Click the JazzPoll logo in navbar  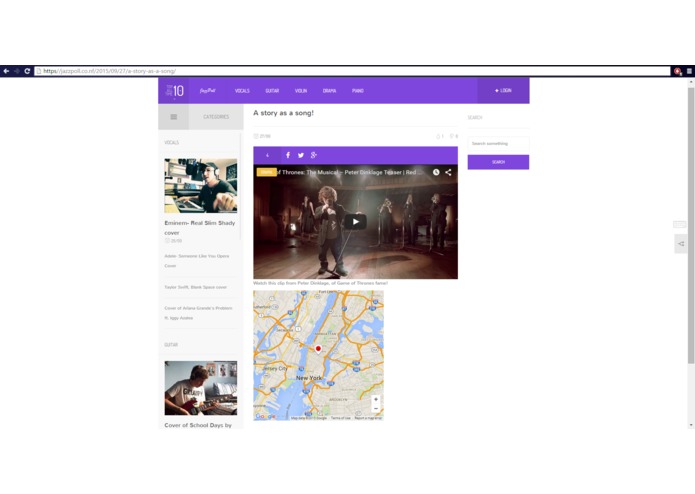pos(207,91)
